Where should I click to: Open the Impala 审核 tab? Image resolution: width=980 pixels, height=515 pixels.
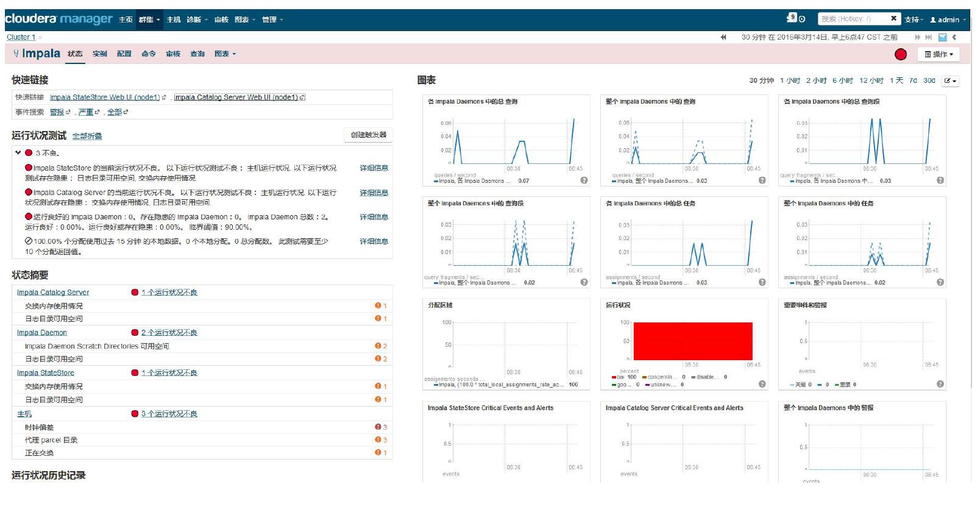173,54
